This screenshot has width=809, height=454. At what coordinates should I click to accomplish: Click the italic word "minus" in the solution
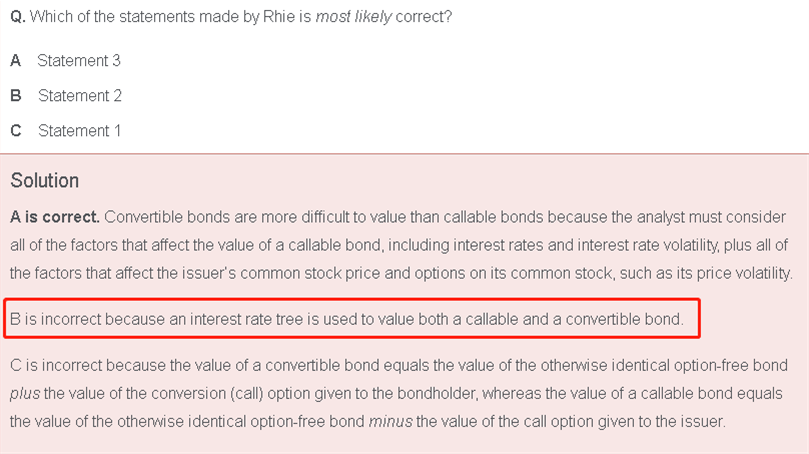click(x=391, y=420)
